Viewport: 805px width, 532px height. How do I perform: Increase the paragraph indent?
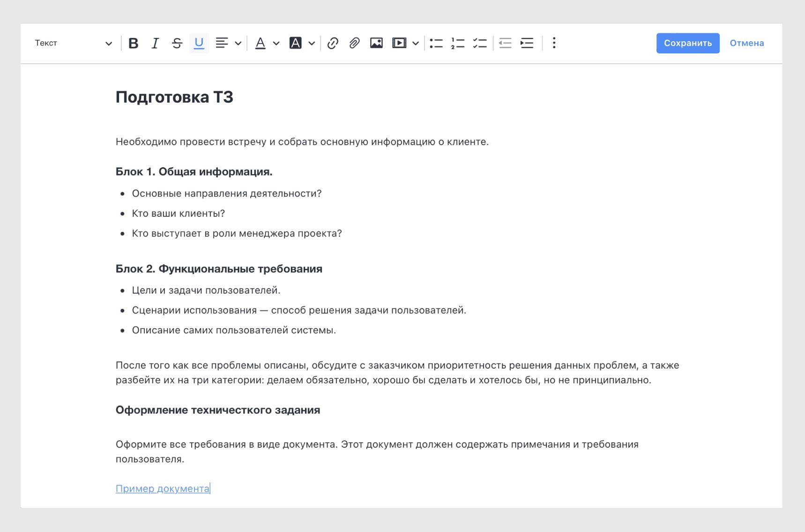(527, 43)
